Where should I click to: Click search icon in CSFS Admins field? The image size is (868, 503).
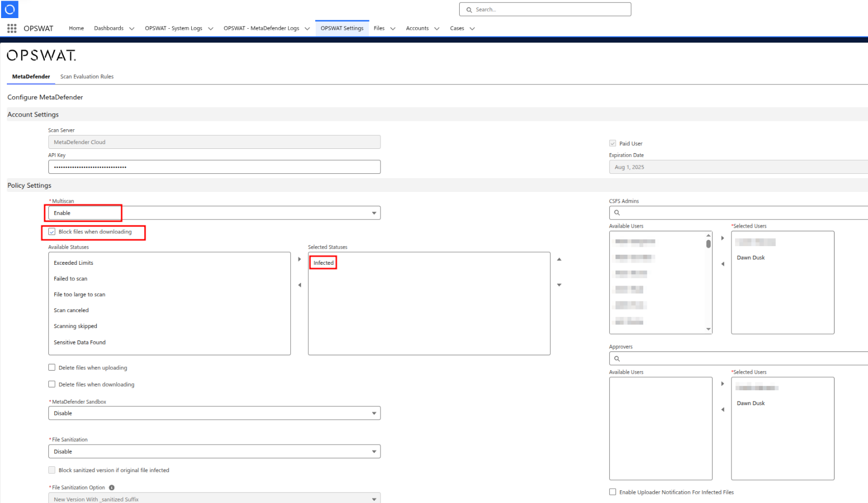(x=617, y=213)
